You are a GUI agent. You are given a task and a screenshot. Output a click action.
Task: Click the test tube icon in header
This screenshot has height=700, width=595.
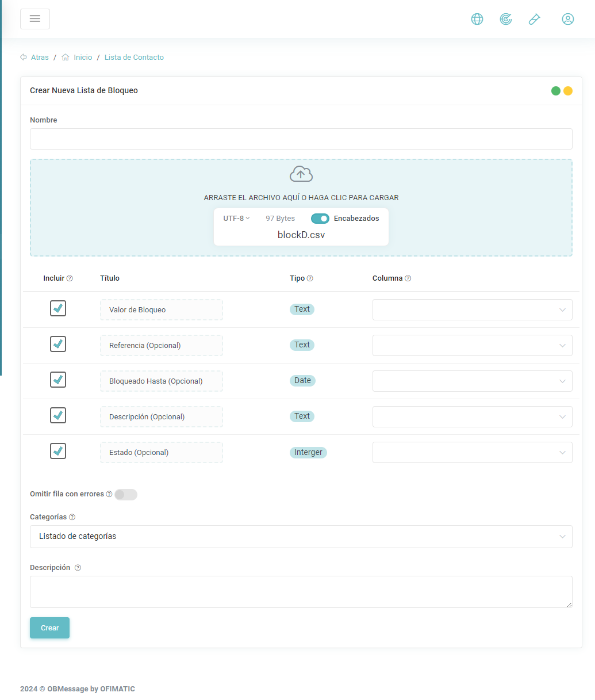(535, 19)
